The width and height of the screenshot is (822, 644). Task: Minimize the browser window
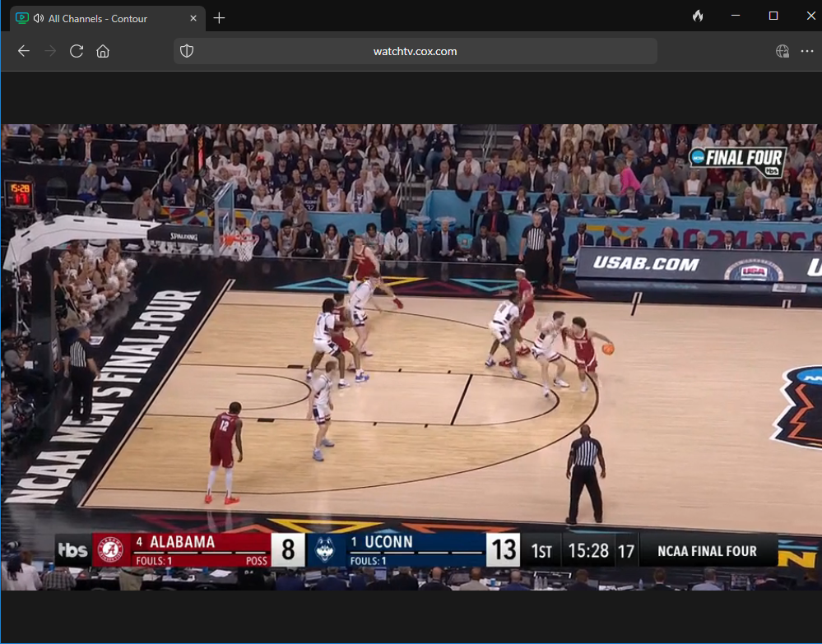coord(736,16)
